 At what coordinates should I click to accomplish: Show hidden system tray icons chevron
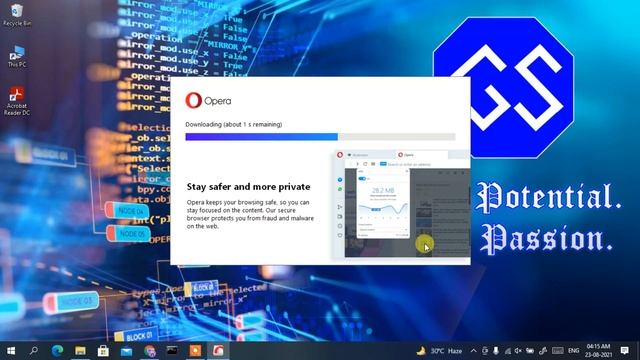[x=473, y=351]
